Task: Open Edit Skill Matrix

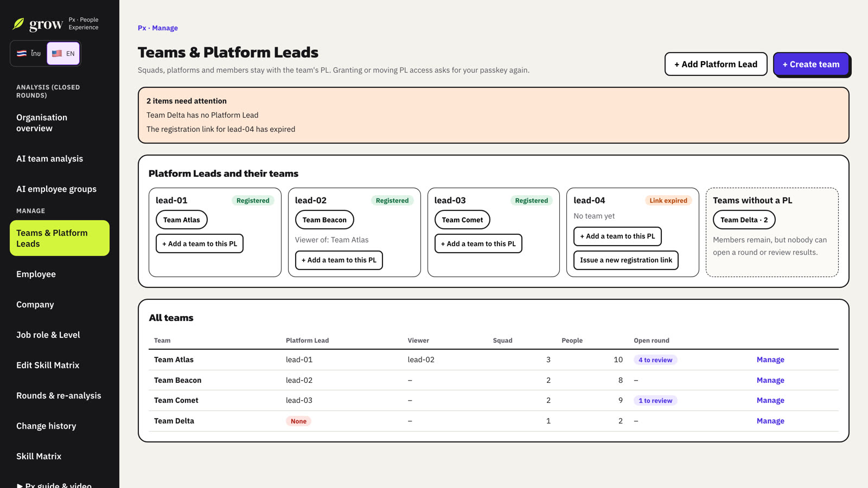Action: [60, 365]
